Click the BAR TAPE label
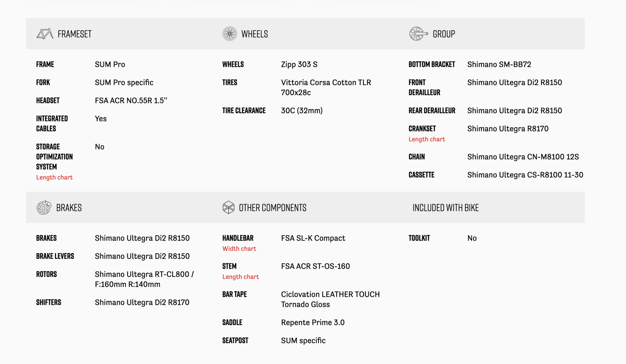The height and width of the screenshot is (364, 626). (x=234, y=294)
